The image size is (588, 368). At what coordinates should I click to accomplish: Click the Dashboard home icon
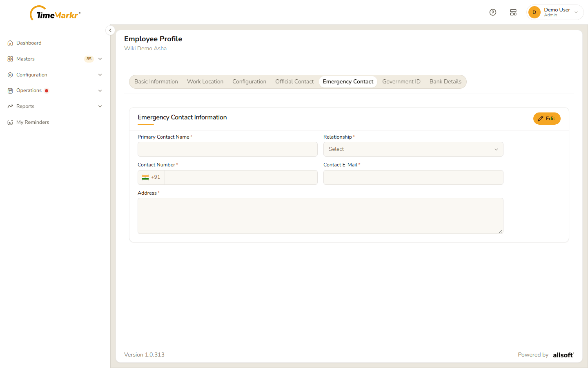pyautogui.click(x=10, y=43)
